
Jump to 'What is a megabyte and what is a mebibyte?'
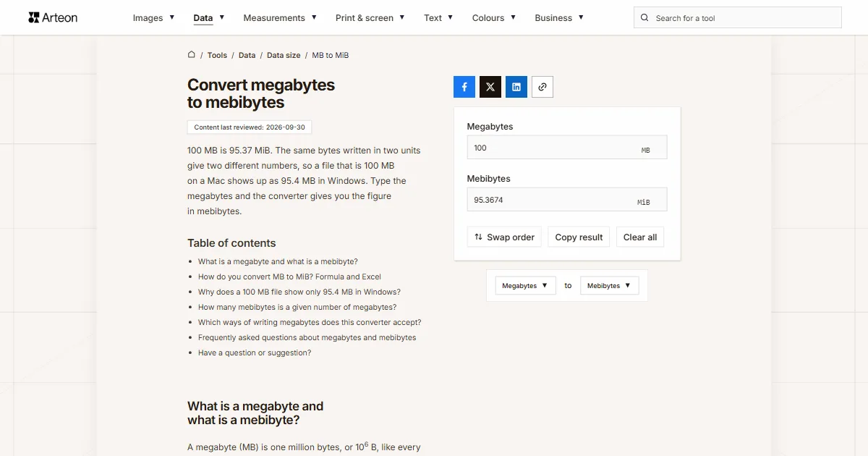(278, 261)
